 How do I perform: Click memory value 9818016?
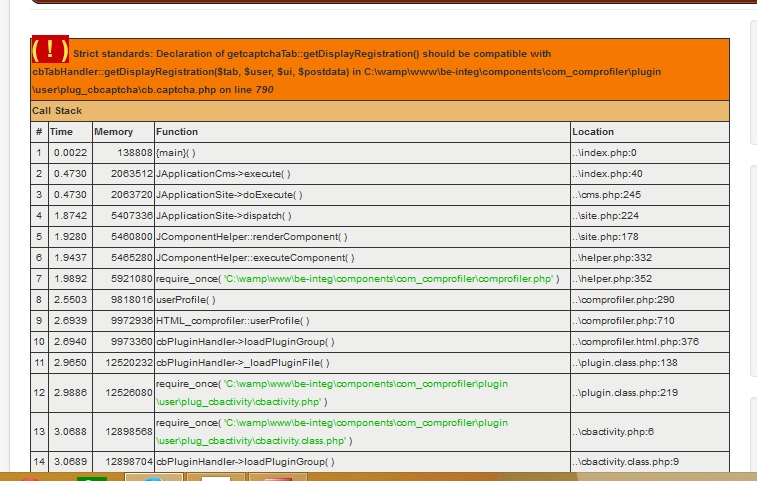[x=132, y=300]
